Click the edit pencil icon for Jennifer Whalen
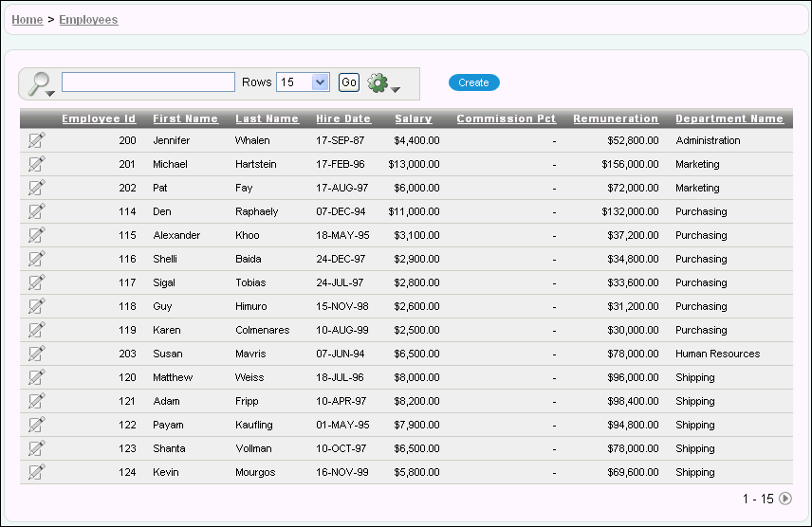 [x=36, y=140]
